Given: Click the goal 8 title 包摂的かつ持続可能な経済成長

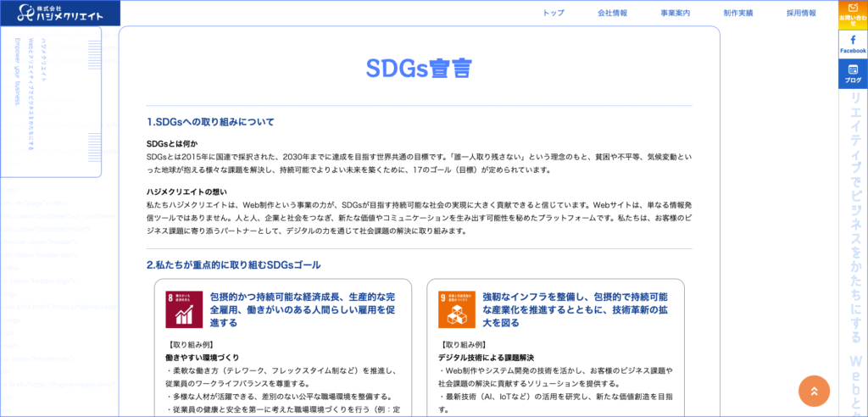Looking at the screenshot, I should (303, 309).
